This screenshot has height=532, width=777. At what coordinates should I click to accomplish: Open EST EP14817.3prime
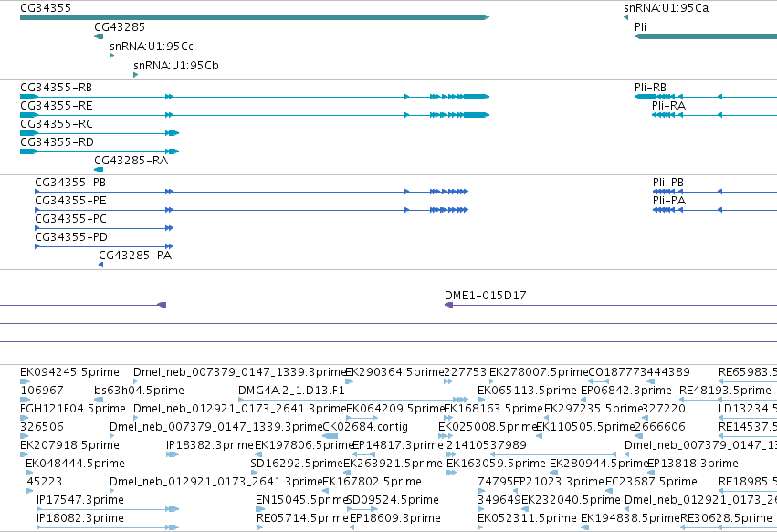click(x=397, y=445)
